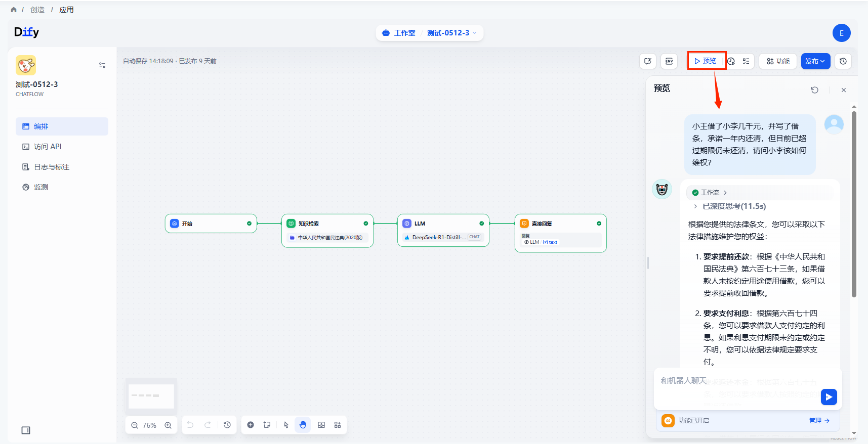The height and width of the screenshot is (444, 868).
Task: Select the LLM node
Action: pos(443,230)
